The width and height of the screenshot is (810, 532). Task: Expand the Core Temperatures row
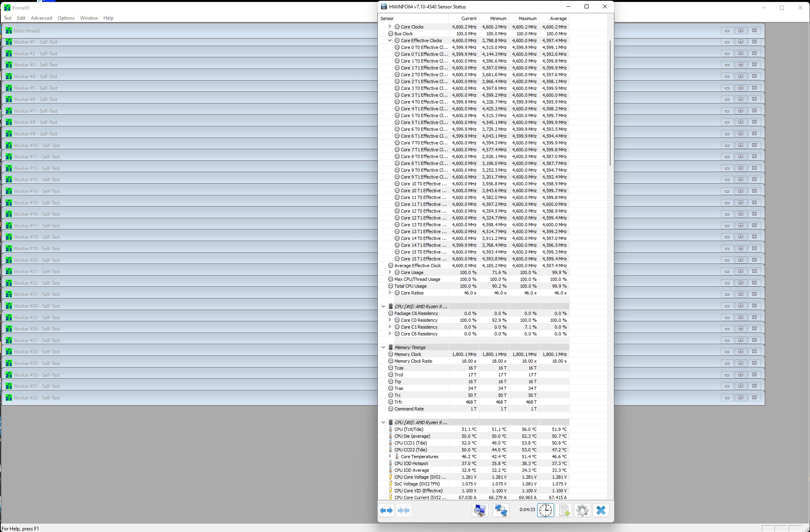point(390,457)
